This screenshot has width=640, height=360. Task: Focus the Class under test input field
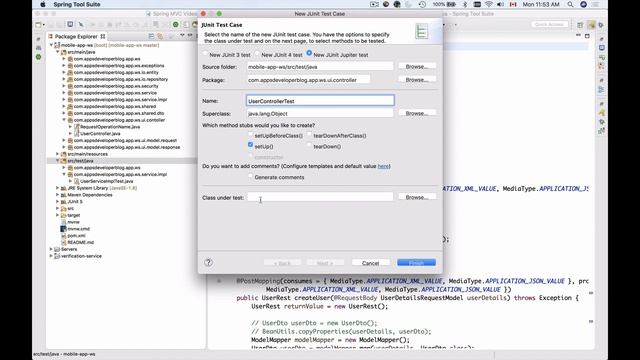coord(320,197)
